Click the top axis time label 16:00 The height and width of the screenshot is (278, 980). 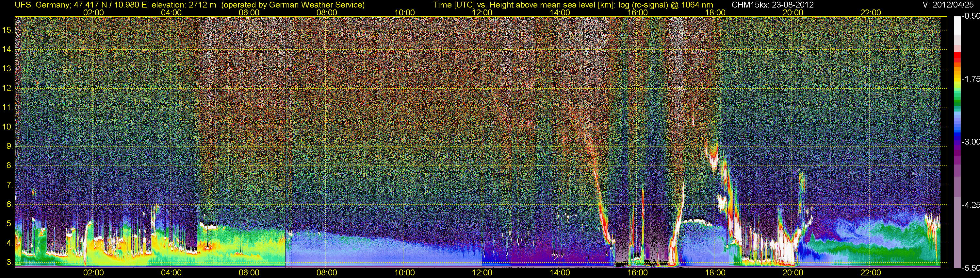click(x=638, y=12)
